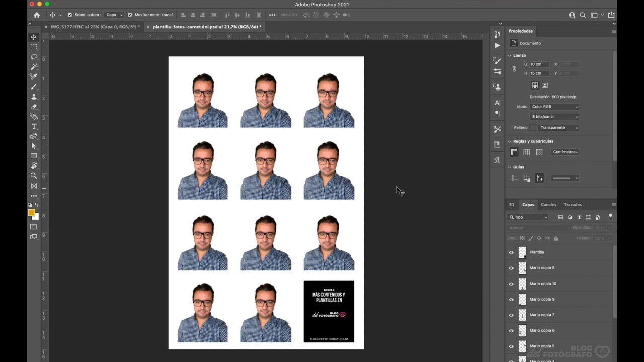This screenshot has width=644, height=362.
Task: Activate the Horizontal Type tool
Action: coord(34,126)
